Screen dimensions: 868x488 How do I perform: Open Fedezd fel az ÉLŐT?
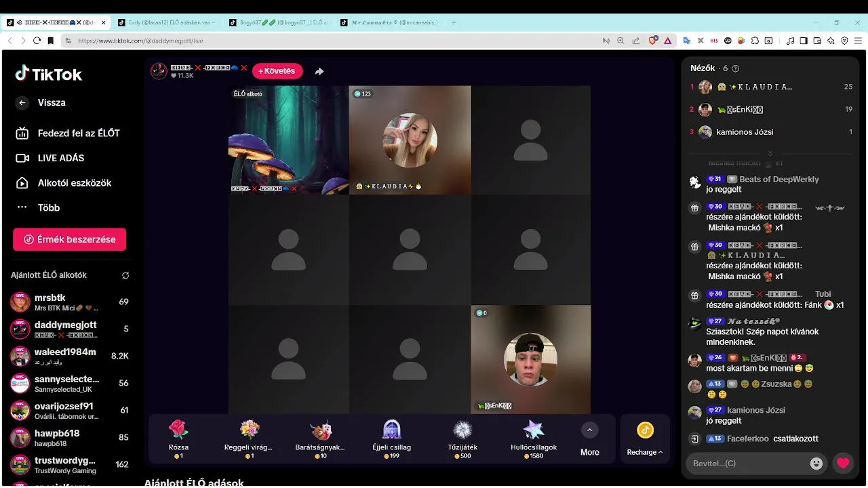coord(68,134)
